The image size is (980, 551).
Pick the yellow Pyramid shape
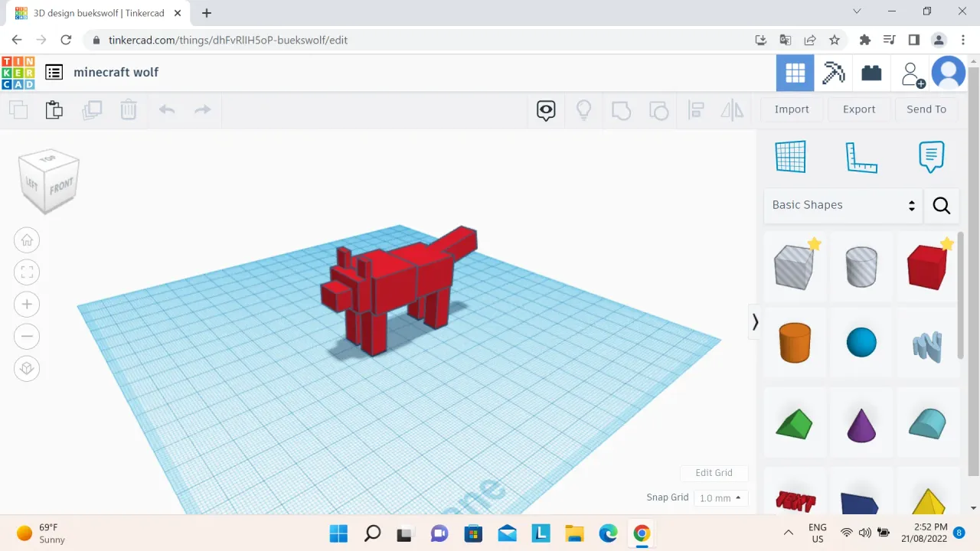(928, 501)
